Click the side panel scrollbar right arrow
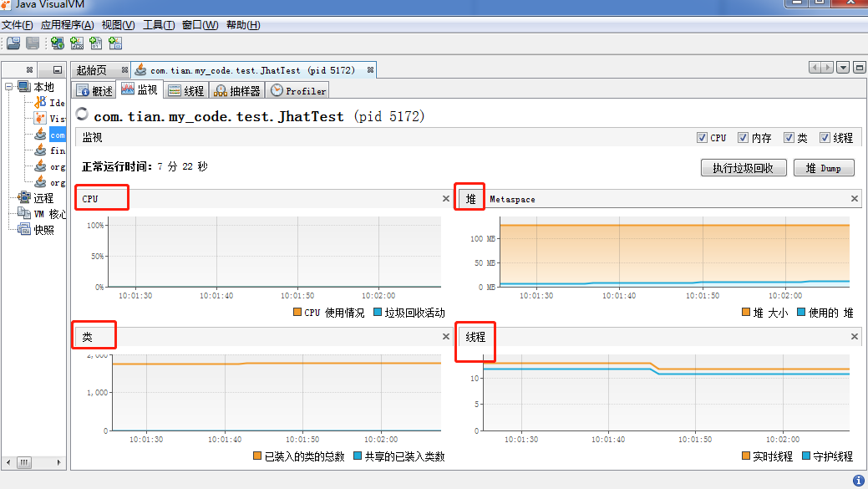The image size is (868, 489). (58, 462)
